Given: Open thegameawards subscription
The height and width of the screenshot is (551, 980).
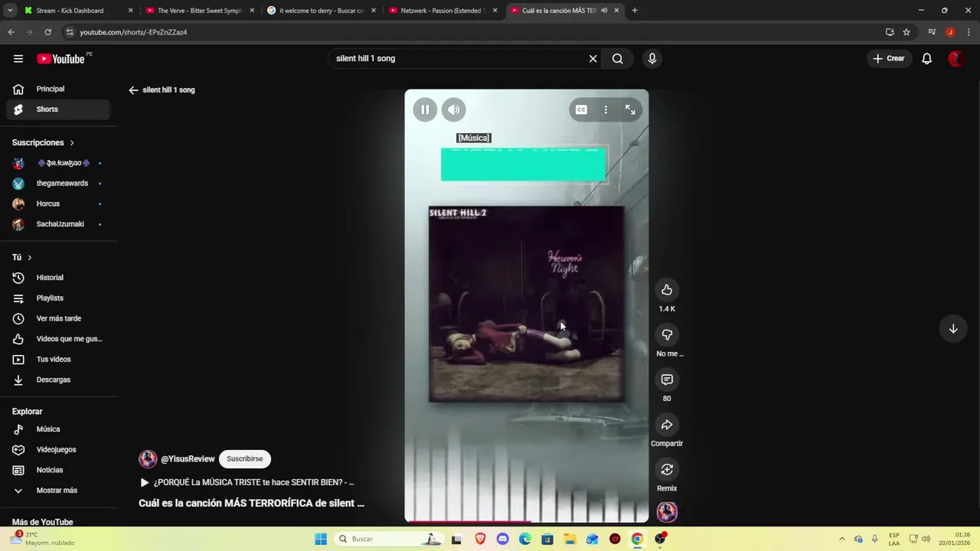Looking at the screenshot, I should click(58, 183).
